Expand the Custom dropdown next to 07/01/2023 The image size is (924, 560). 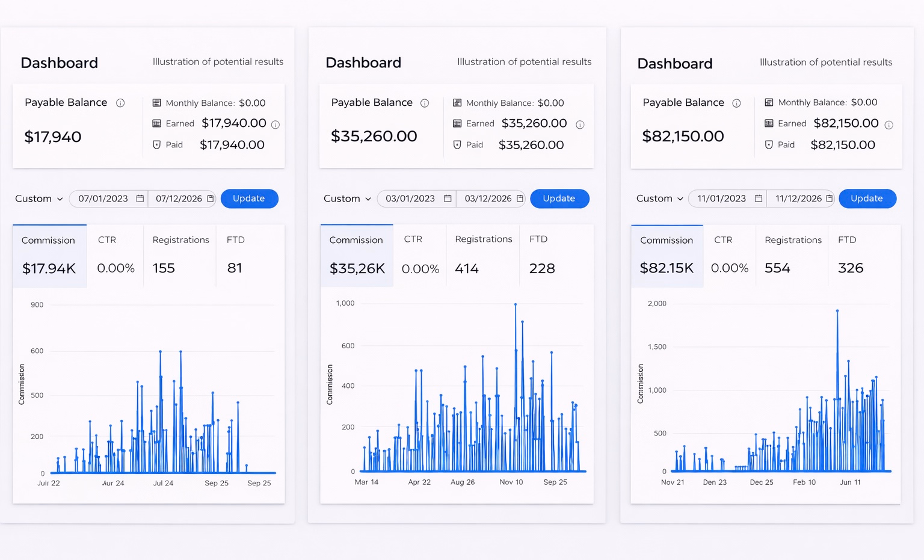(x=39, y=198)
